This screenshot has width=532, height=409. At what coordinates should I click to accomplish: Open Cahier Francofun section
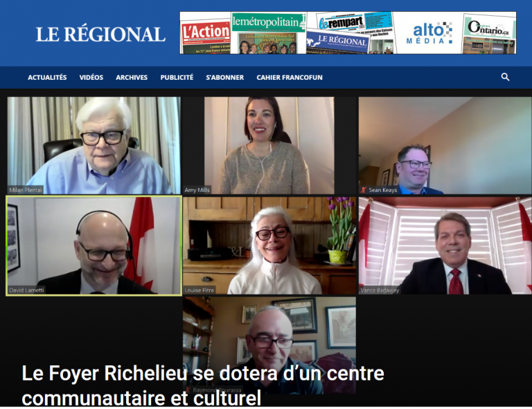coord(290,78)
